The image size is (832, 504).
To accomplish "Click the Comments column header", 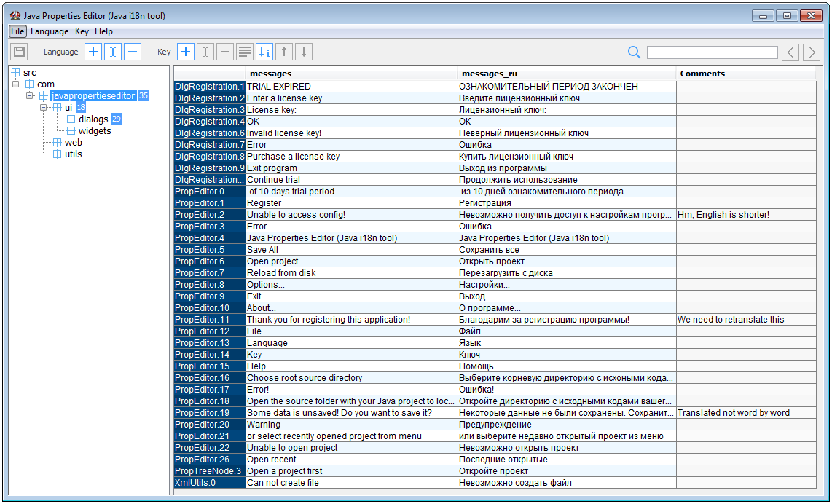I will pos(746,74).
